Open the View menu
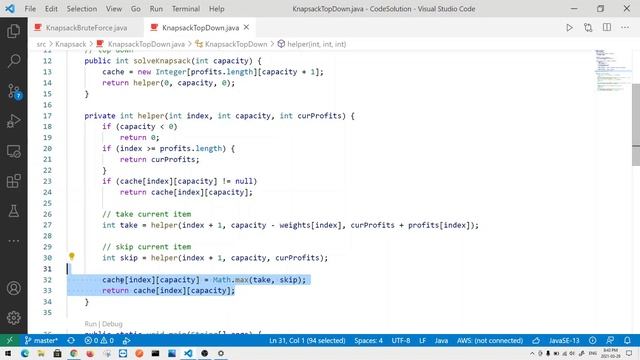640x360 pixels. (114, 9)
